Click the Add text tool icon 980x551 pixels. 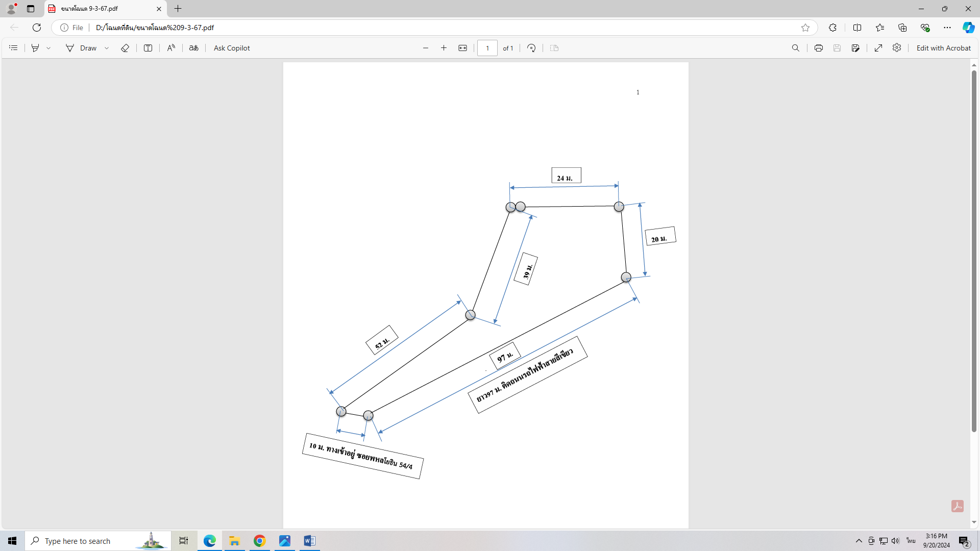point(148,48)
